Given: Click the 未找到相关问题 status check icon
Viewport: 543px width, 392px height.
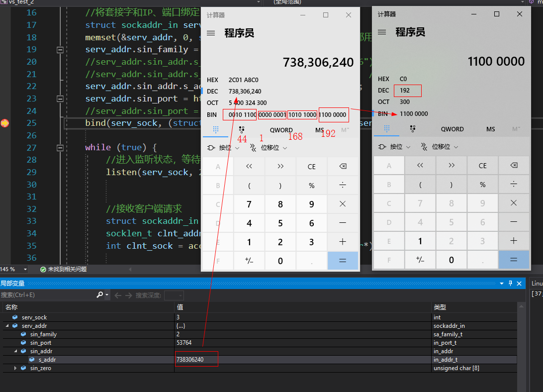Looking at the screenshot, I should (44, 269).
